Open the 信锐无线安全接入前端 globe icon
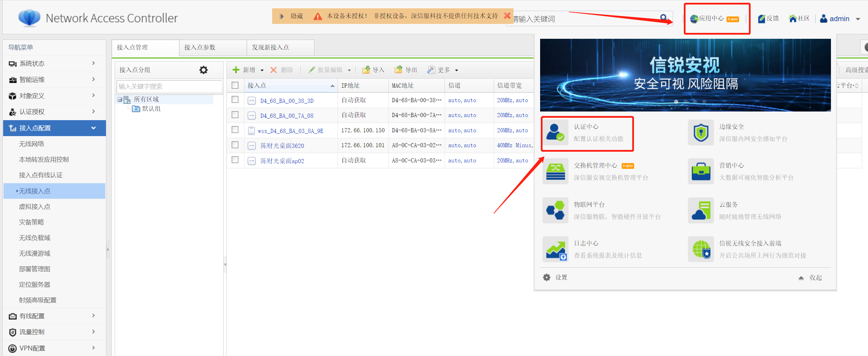 pyautogui.click(x=701, y=249)
